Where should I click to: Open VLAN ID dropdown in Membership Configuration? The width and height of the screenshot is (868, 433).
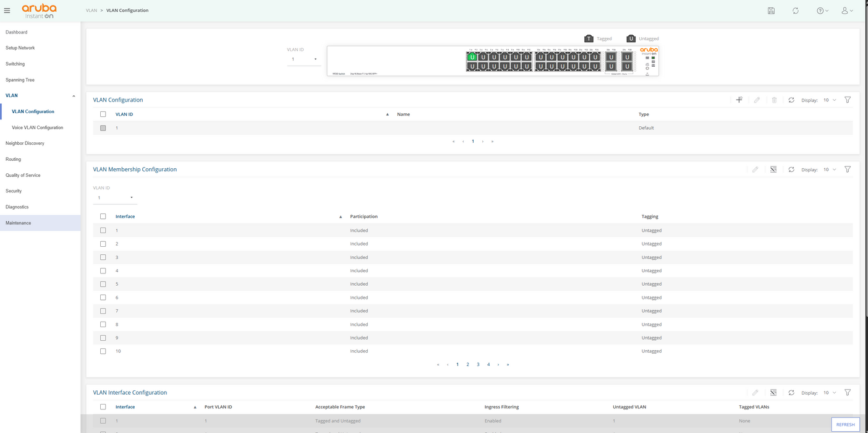coord(115,198)
